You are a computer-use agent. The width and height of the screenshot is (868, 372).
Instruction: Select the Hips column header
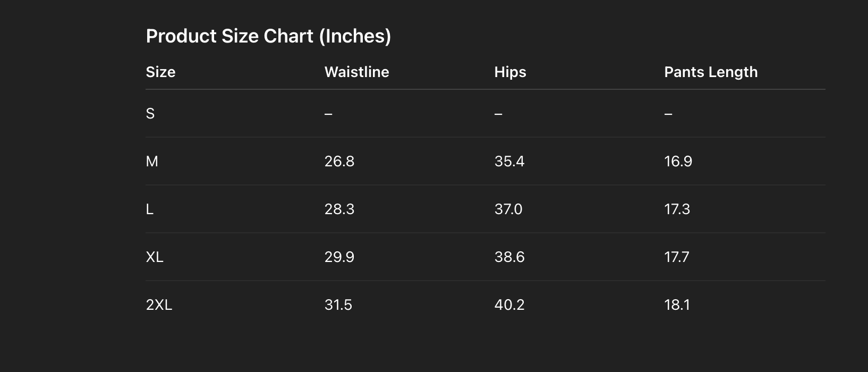(510, 72)
